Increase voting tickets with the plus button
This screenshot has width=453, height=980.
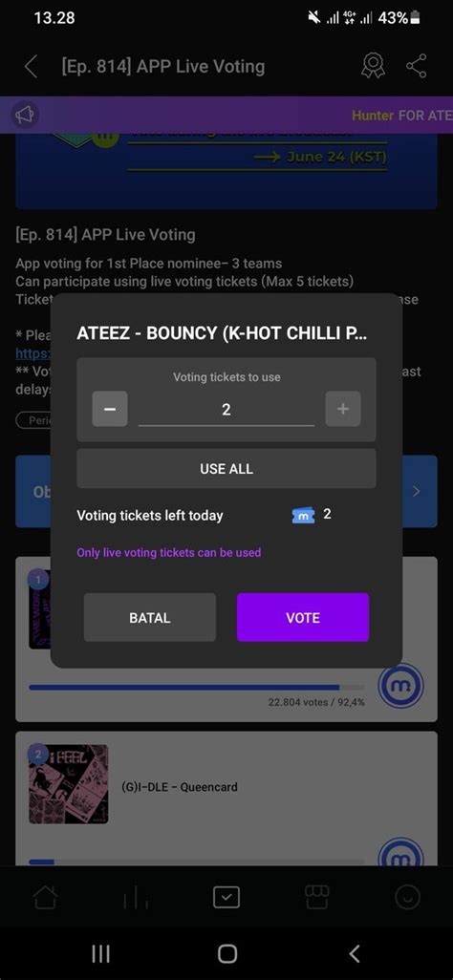[343, 409]
